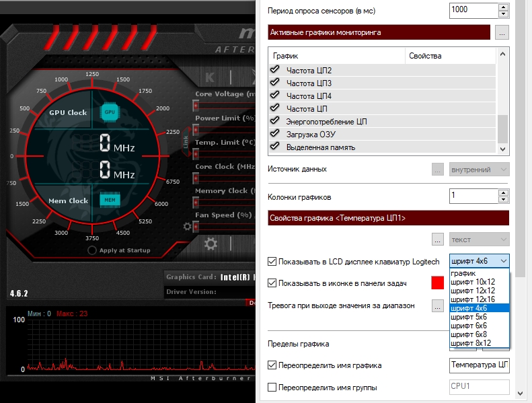Viewport: 532px width, 403px height.
Task: Toggle the Link button between Power and Temp limits
Action: [186, 141]
